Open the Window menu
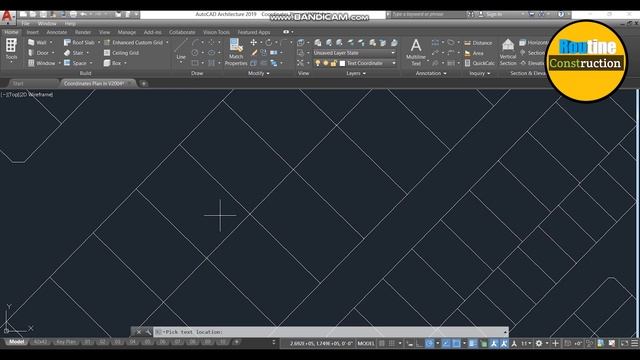Screen dimensions: 640x360 [47, 24]
